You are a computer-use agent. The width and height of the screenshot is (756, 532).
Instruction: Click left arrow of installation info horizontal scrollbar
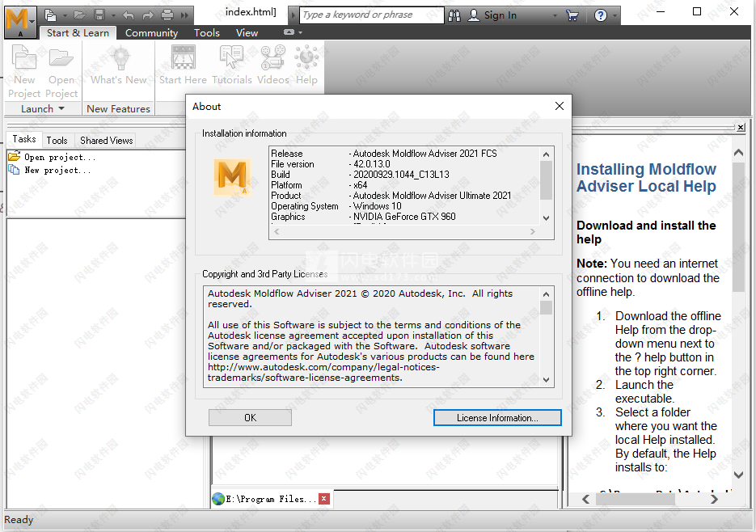point(277,231)
